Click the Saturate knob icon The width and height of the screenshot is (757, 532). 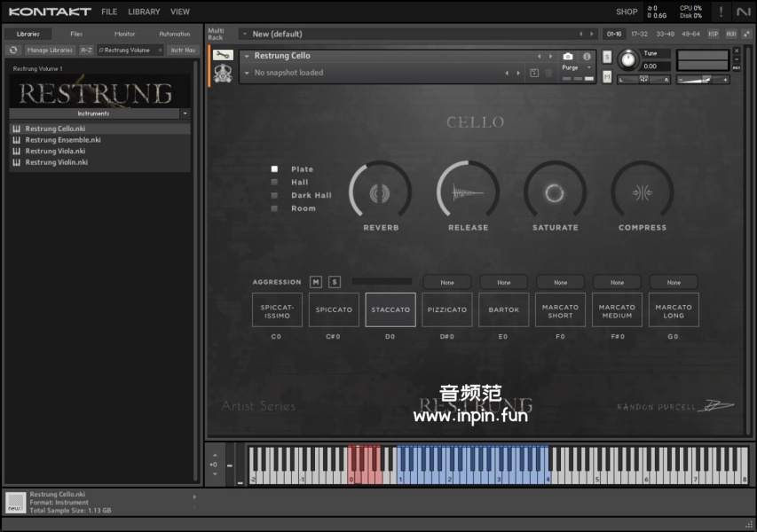(x=555, y=192)
